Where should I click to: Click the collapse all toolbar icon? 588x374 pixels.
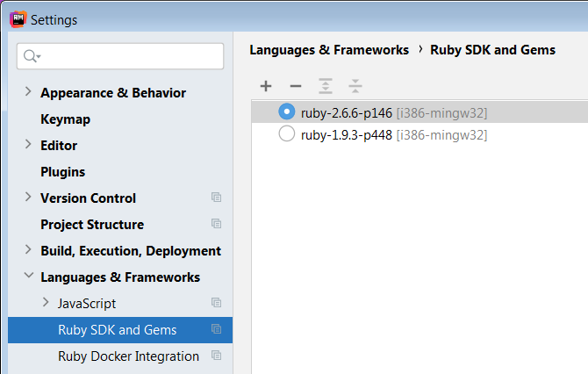(x=355, y=86)
